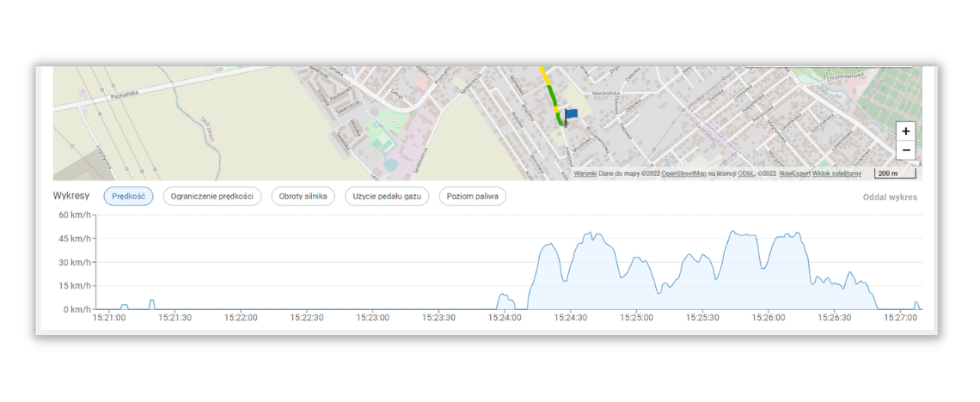980x402 pixels.
Task: Click the 15:26:00 mark on time axis
Action: click(769, 318)
